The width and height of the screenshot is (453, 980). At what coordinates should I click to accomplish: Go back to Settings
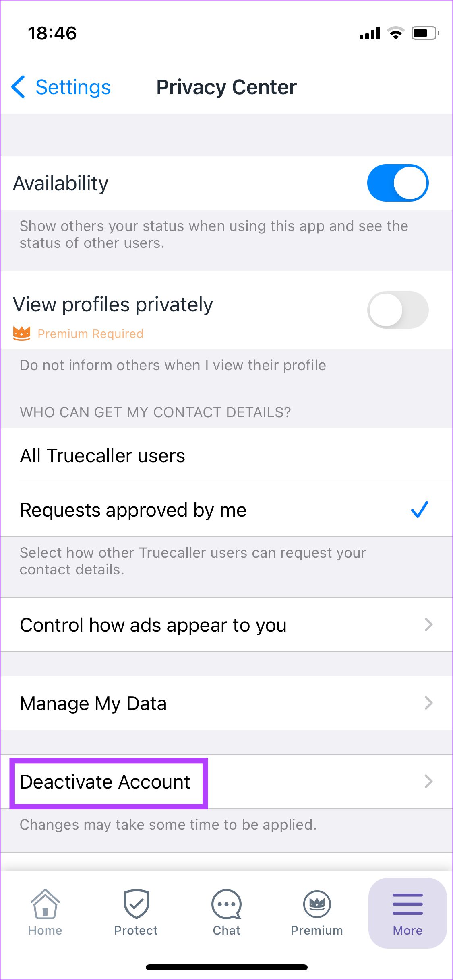tap(60, 87)
